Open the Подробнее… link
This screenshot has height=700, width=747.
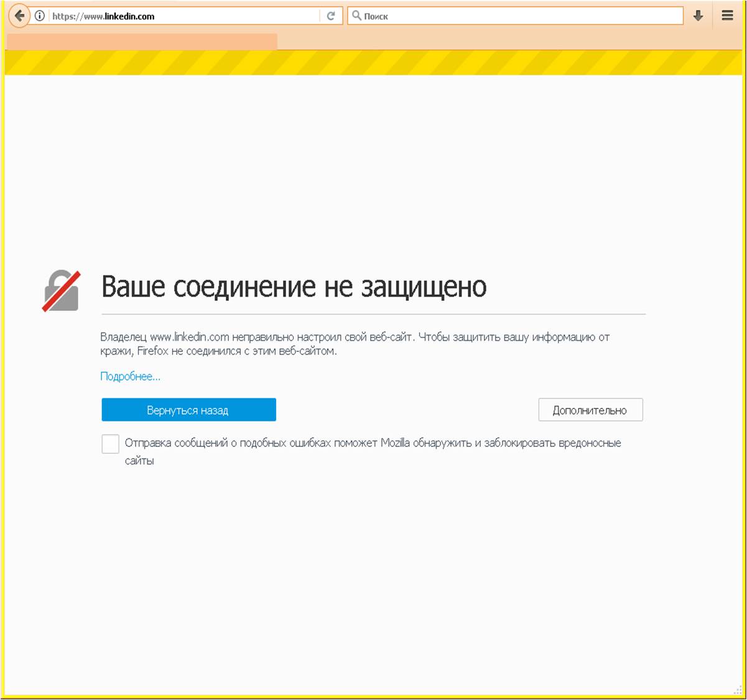click(x=130, y=376)
